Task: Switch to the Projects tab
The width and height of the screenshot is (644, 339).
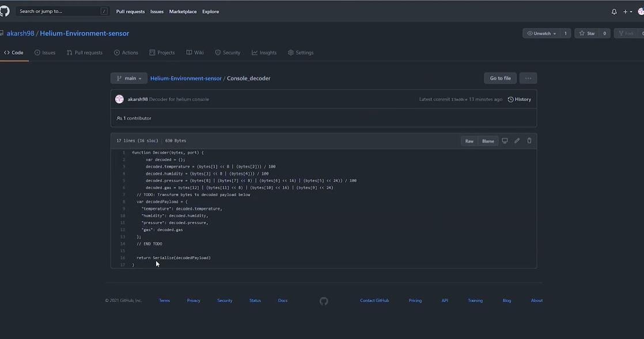Action: [x=162, y=52]
